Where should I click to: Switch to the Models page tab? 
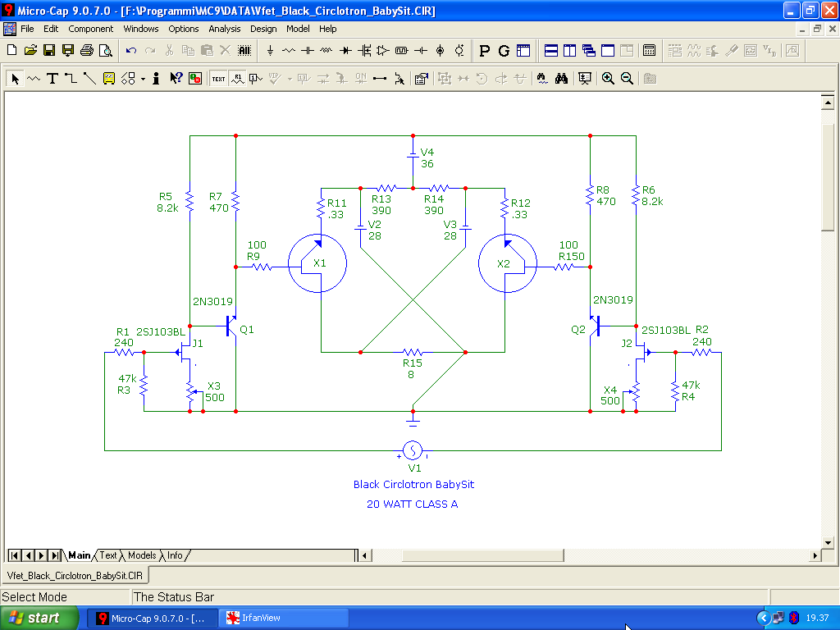point(142,555)
